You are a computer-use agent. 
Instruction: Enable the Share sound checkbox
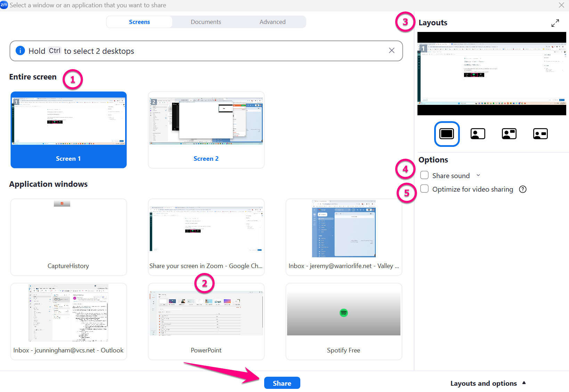coord(424,175)
